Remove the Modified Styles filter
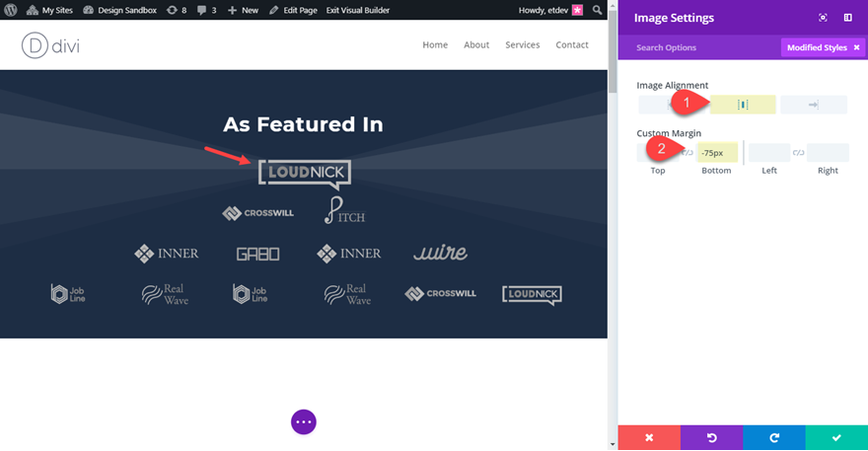The height and width of the screenshot is (451, 868). pyautogui.click(x=856, y=47)
